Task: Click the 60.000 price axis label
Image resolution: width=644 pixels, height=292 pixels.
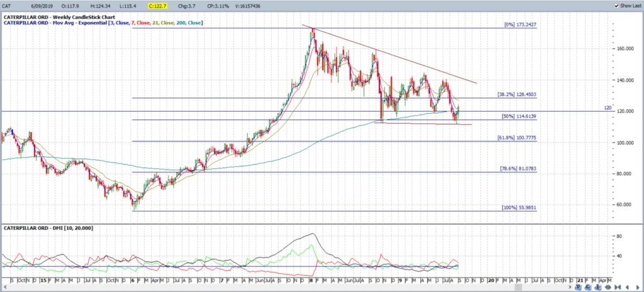Action: coord(625,205)
